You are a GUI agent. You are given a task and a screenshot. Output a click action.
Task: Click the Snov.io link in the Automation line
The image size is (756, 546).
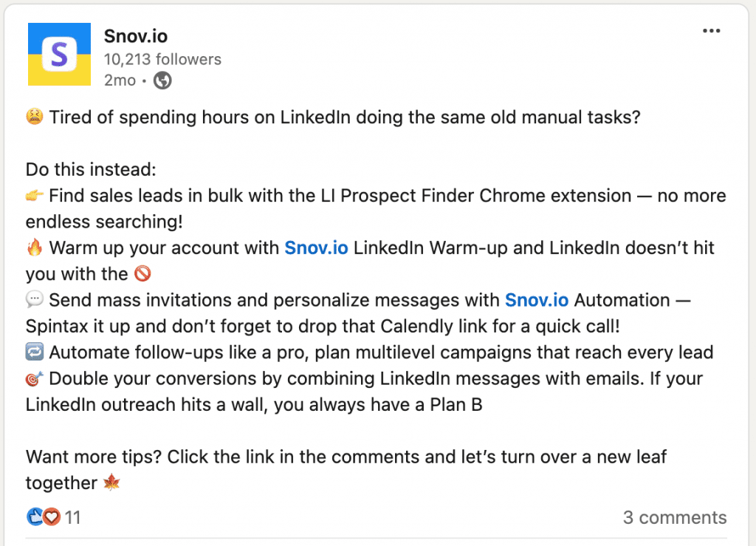pos(537,300)
